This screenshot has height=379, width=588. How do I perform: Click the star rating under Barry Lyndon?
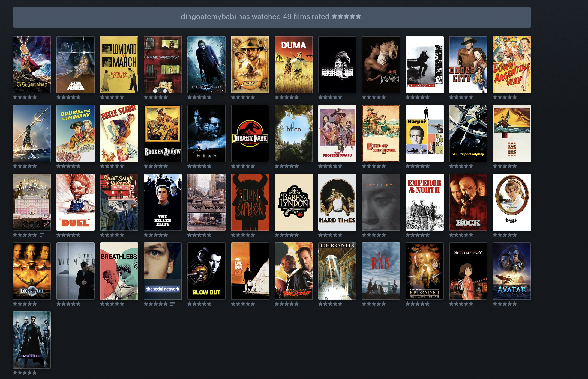[x=287, y=235]
